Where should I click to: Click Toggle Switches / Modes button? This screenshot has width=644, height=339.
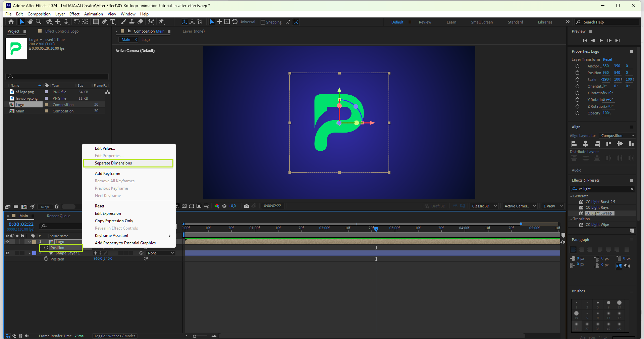point(115,336)
